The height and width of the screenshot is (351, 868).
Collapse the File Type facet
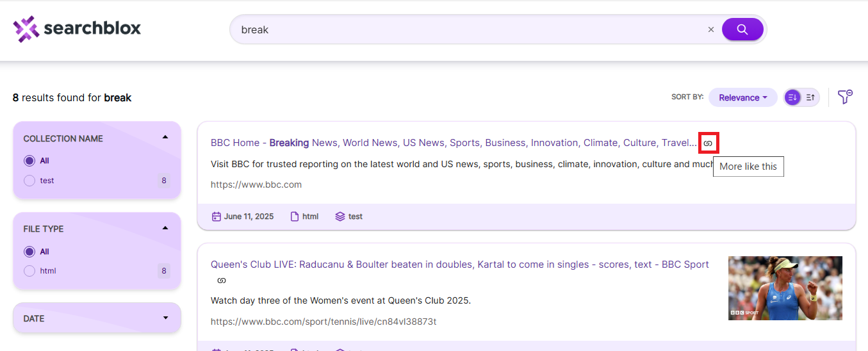165,228
